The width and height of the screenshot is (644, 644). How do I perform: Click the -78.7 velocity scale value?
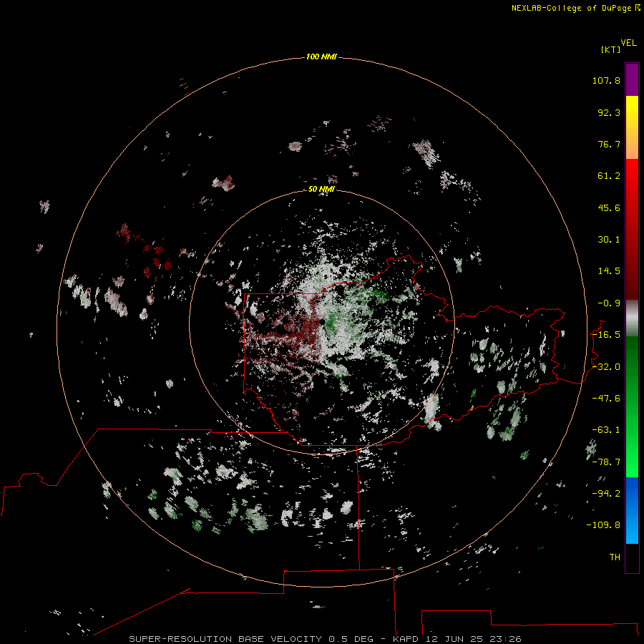[606, 462]
